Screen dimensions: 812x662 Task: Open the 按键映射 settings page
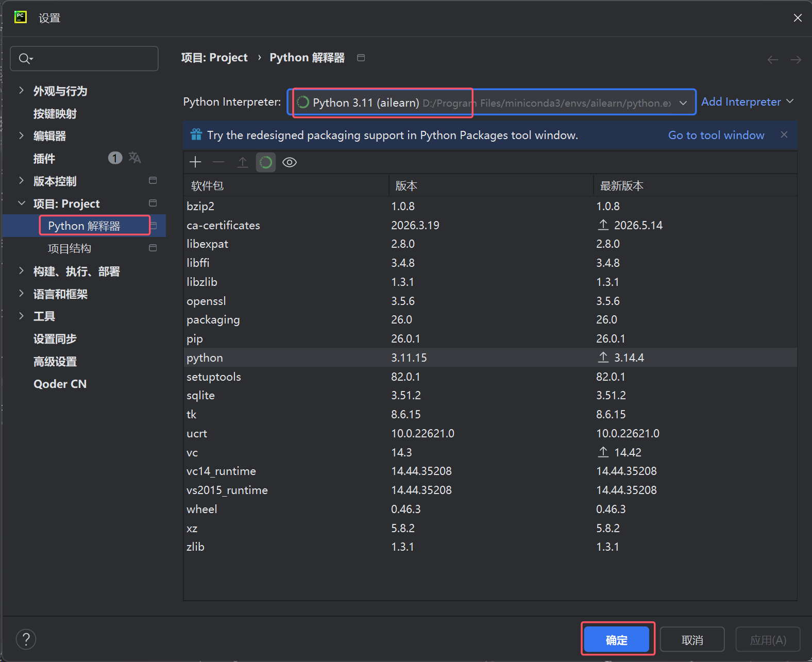click(x=55, y=114)
